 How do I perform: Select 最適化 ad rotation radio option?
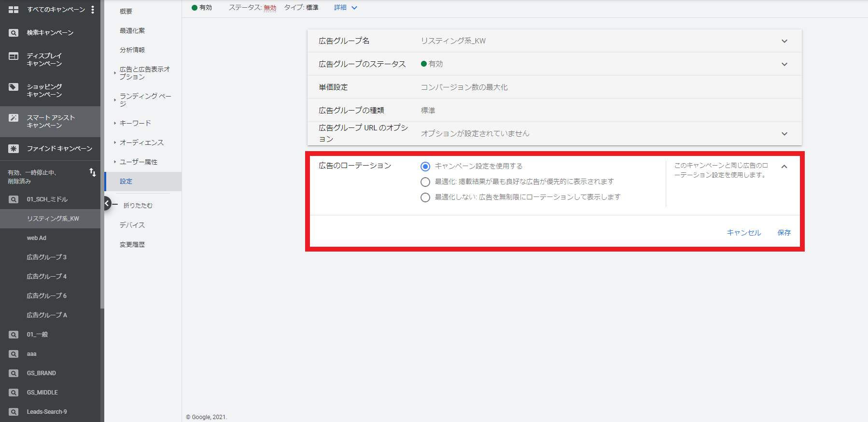click(x=425, y=182)
